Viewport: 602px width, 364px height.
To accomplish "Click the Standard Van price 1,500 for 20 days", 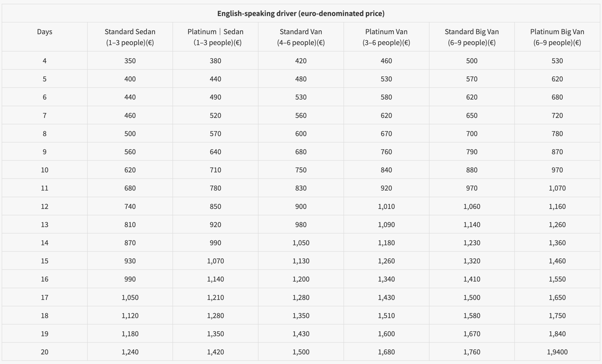I will (301, 352).
